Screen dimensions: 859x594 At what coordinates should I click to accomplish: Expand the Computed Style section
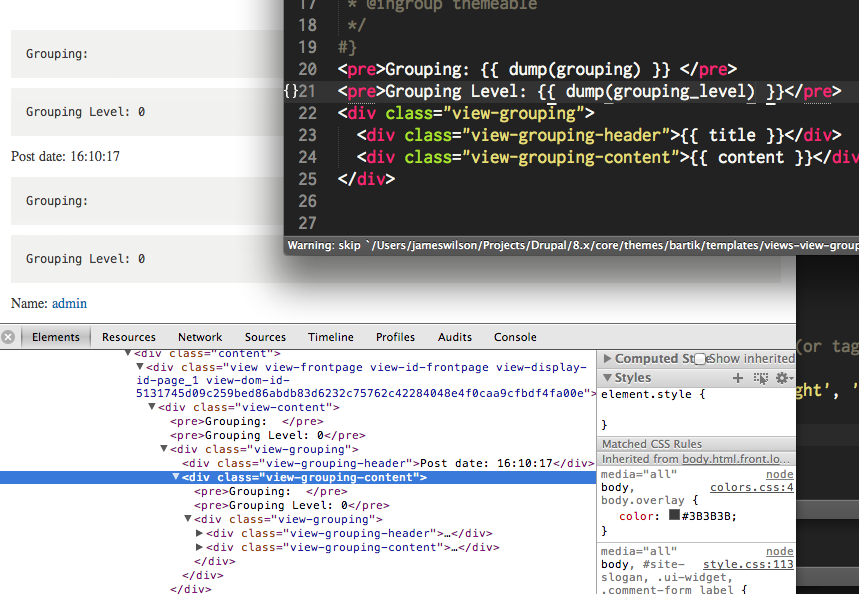[x=607, y=358]
